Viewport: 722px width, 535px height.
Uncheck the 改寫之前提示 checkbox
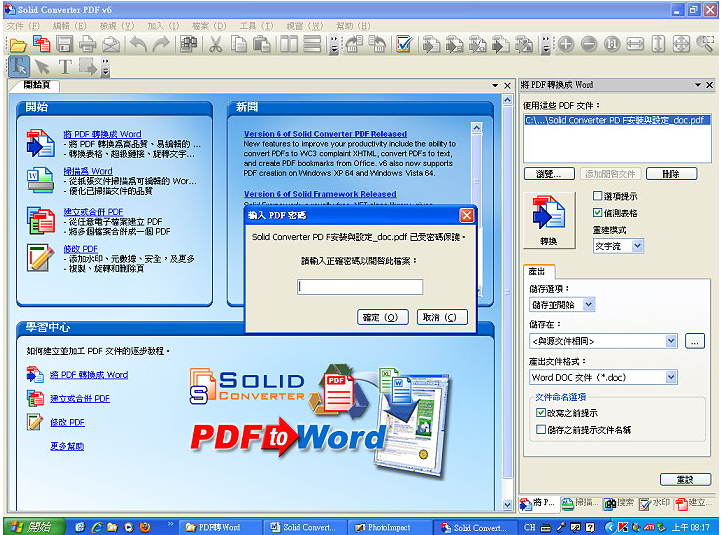coord(541,413)
